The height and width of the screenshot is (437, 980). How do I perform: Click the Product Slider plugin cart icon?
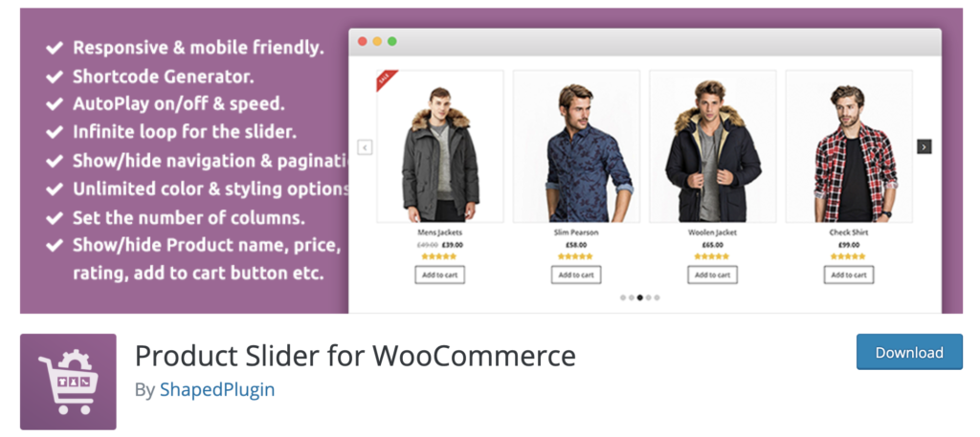coord(68,382)
